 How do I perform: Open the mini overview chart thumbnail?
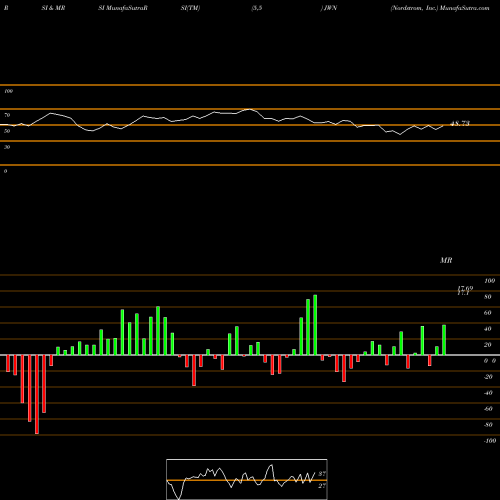point(247,479)
